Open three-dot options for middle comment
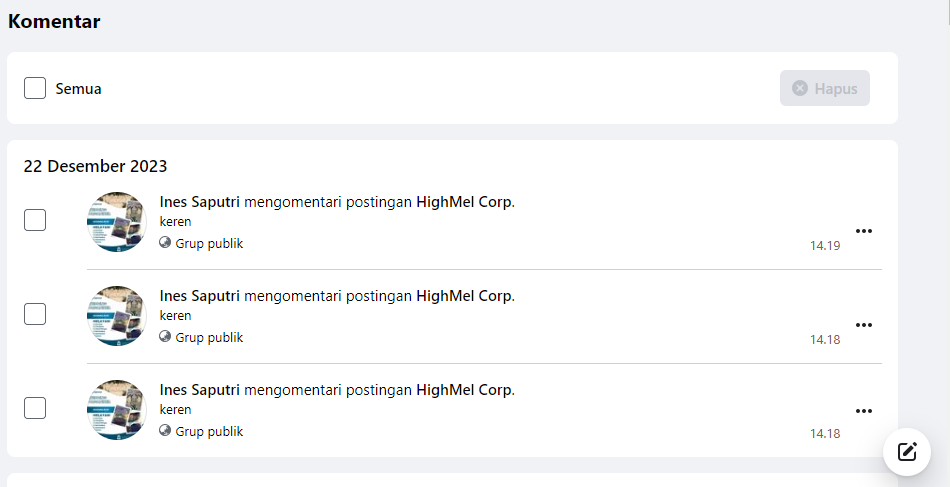The height and width of the screenshot is (487, 950). pyautogui.click(x=864, y=325)
